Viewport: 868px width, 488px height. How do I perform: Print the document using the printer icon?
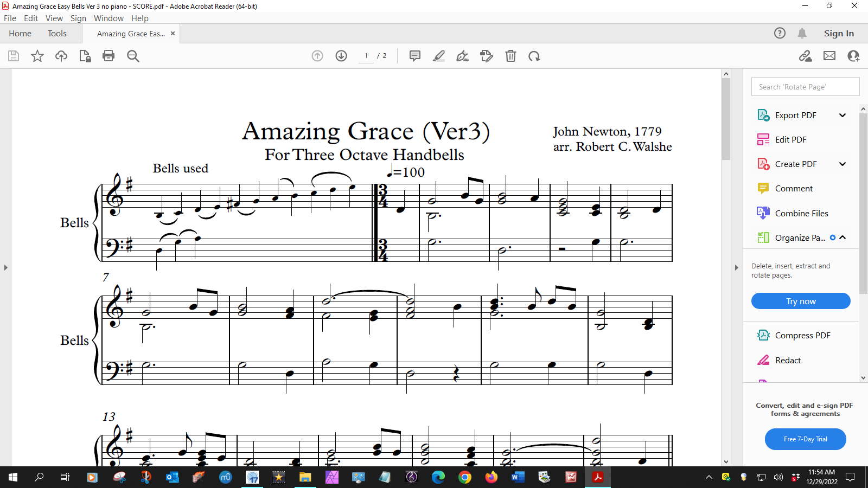[108, 56]
